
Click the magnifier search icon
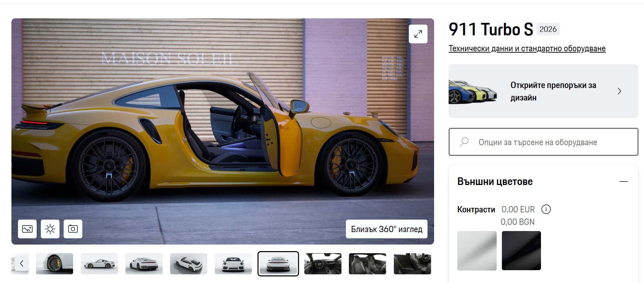(x=464, y=142)
